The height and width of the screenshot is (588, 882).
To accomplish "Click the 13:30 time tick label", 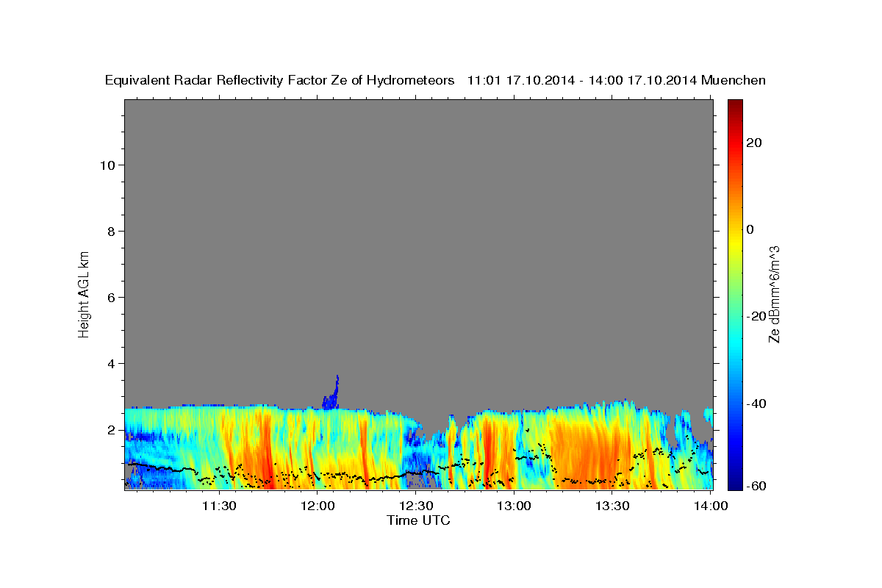I will [x=612, y=506].
